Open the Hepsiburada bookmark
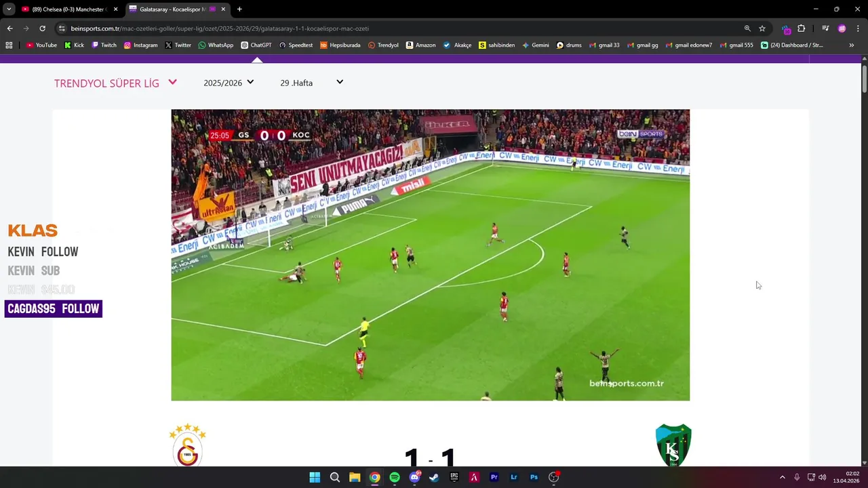868x488 pixels. 340,45
